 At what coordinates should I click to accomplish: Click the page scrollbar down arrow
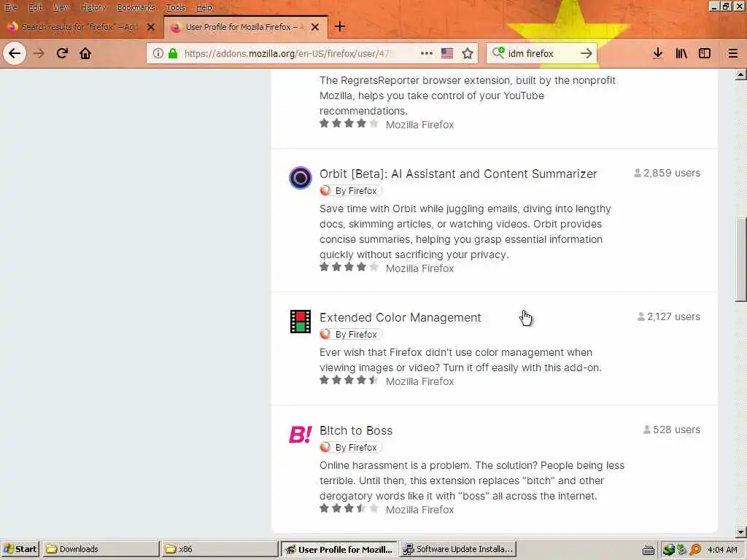click(740, 532)
